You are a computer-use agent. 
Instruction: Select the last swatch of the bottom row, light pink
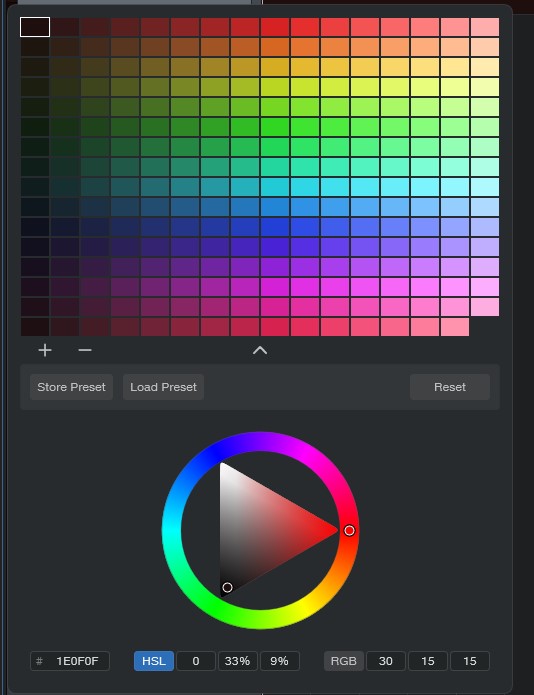click(x=455, y=327)
